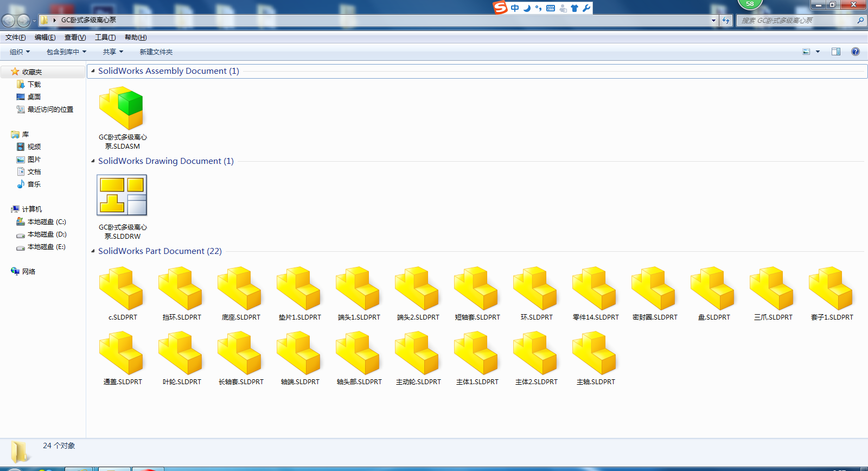Select the 环.SLDPRT part file

[536, 294]
